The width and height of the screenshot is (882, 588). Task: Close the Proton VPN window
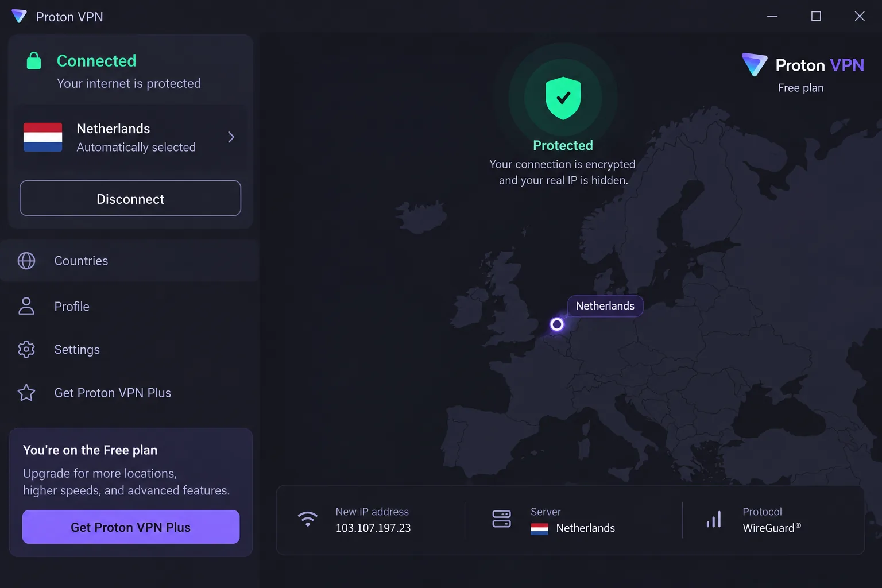coord(860,16)
